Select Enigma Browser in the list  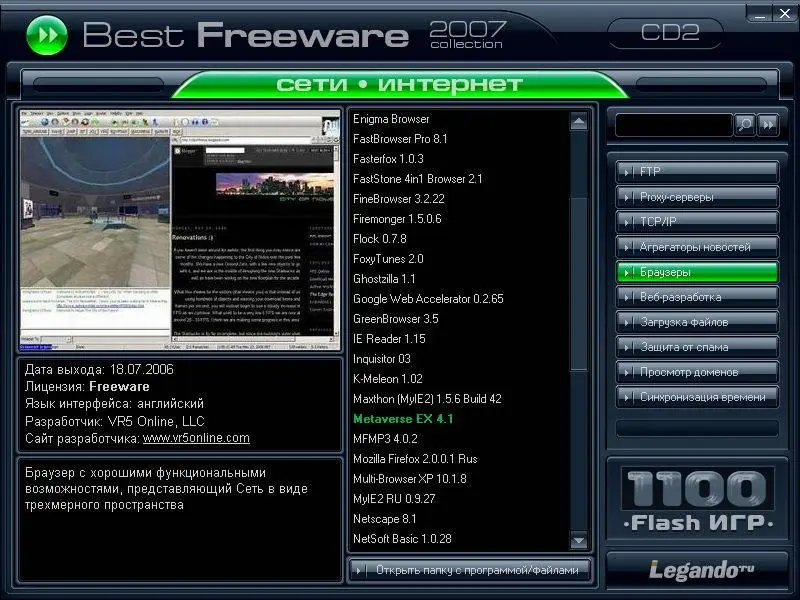(391, 119)
